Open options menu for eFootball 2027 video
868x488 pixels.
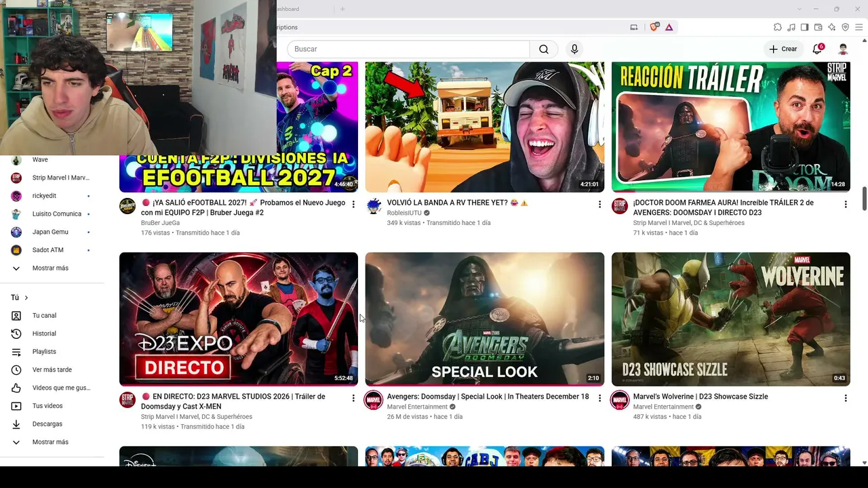coord(353,204)
